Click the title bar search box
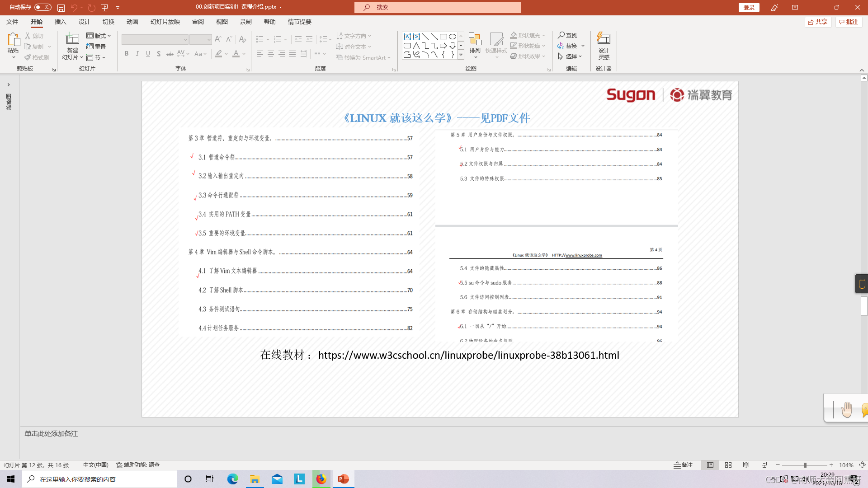 pyautogui.click(x=438, y=7)
